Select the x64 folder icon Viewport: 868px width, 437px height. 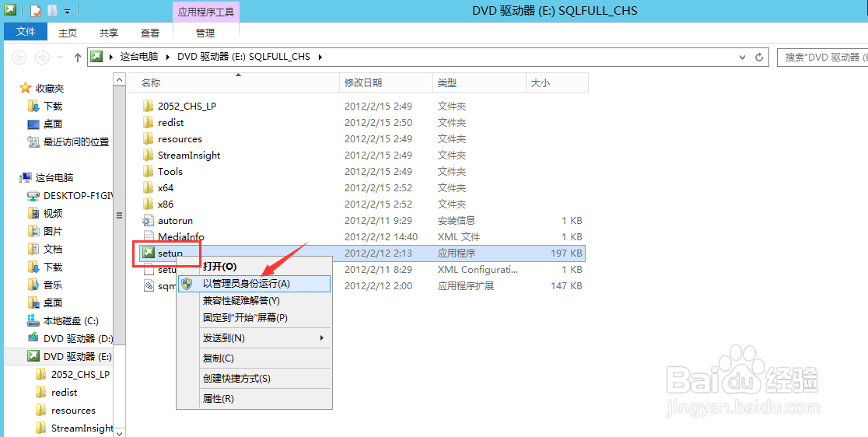[148, 187]
